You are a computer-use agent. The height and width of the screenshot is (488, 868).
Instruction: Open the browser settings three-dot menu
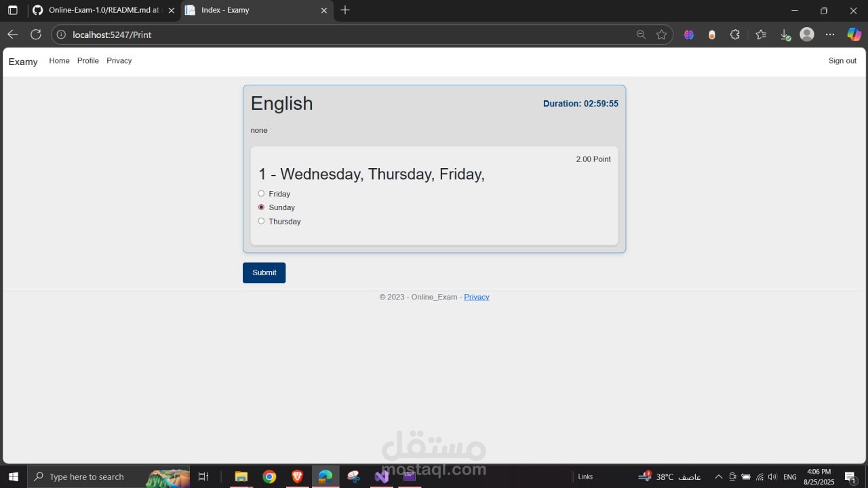829,34
